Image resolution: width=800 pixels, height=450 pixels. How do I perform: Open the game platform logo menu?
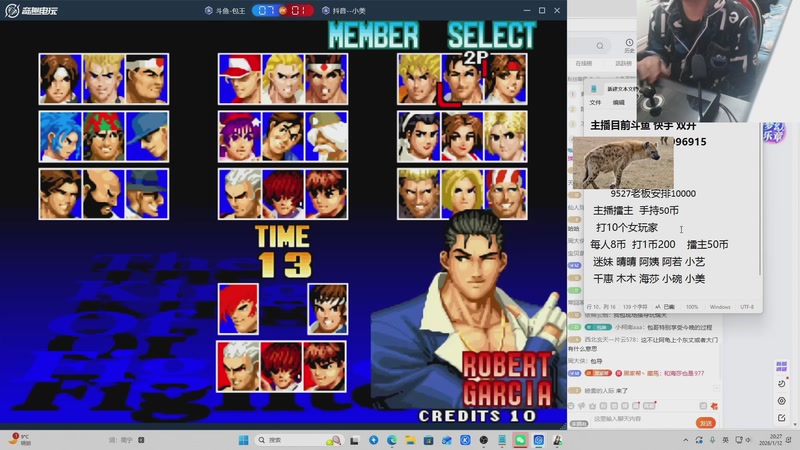pos(32,10)
